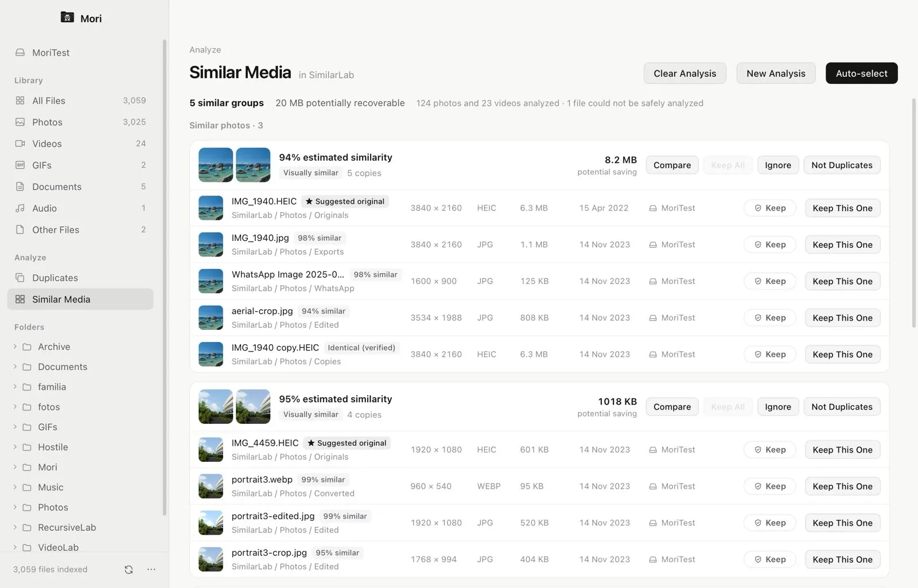The image size is (918, 588).
Task: Expand the familia folder chevron
Action: (x=15, y=387)
